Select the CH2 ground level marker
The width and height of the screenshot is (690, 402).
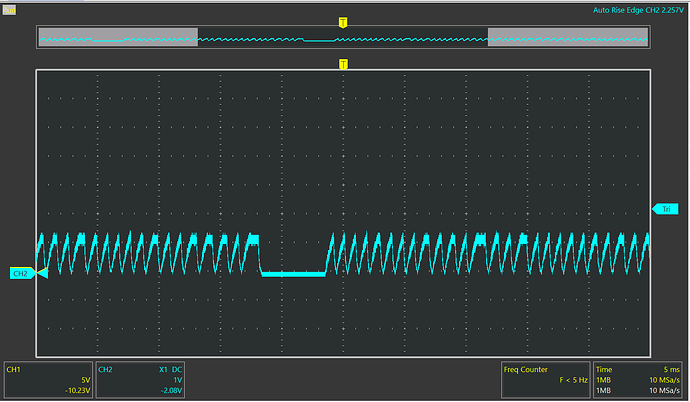click(21, 273)
